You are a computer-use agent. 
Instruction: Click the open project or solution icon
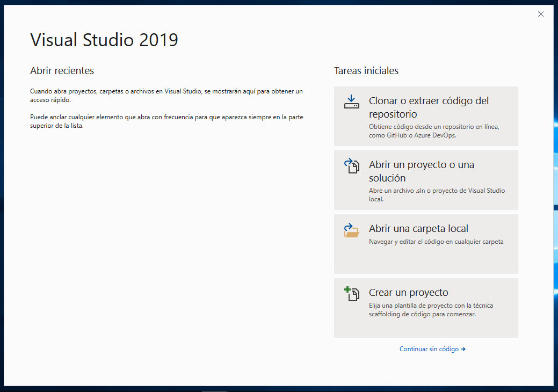352,166
